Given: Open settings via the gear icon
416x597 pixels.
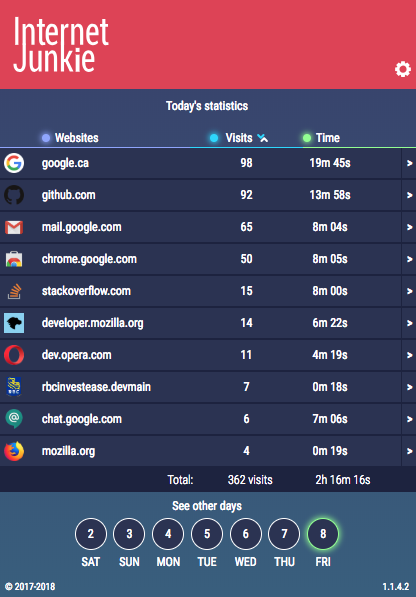Looking at the screenshot, I should pyautogui.click(x=403, y=69).
